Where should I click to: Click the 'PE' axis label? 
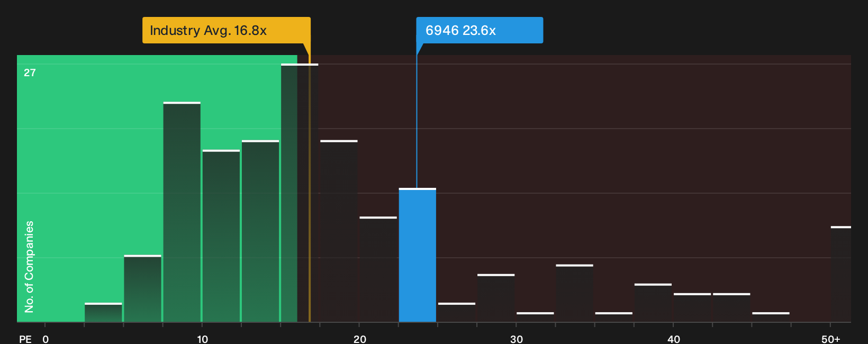click(x=25, y=339)
